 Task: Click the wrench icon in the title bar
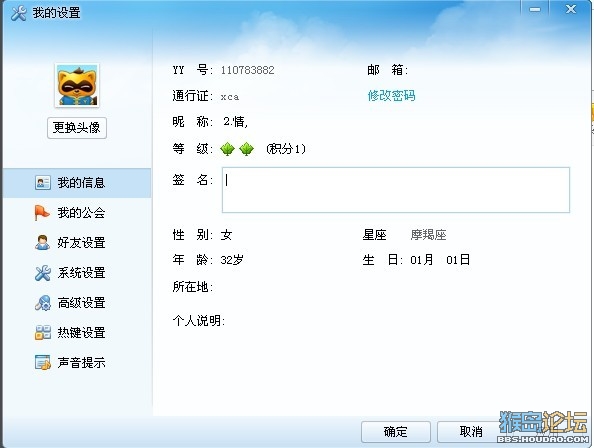(19, 14)
